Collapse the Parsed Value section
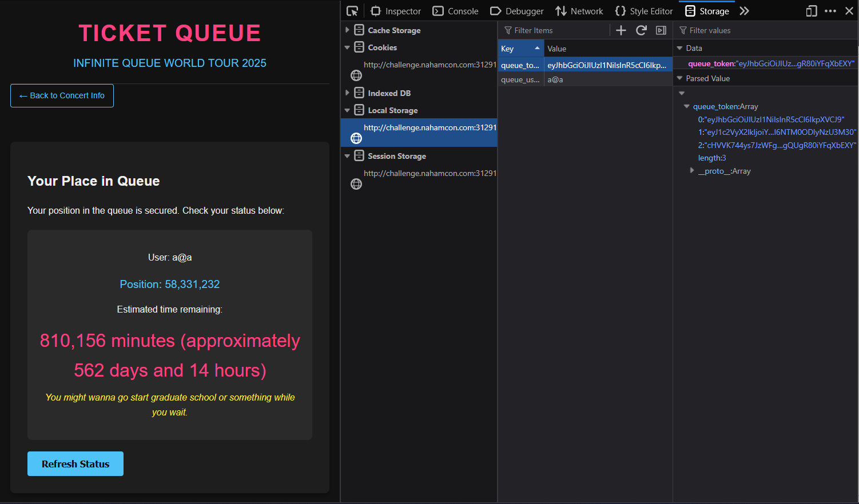 click(x=680, y=78)
